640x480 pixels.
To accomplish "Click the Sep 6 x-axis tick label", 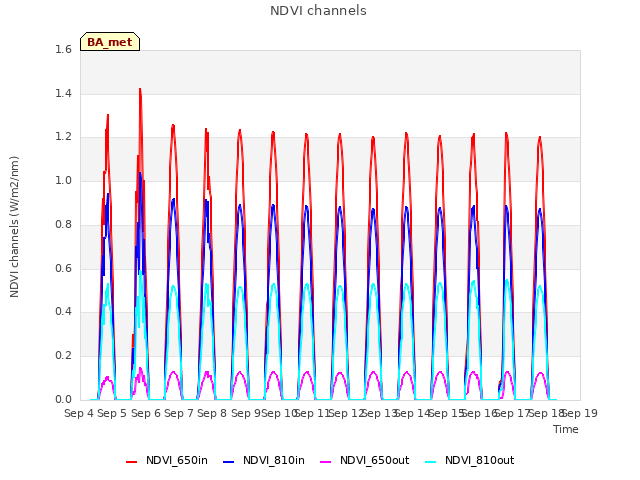I will click(146, 413).
